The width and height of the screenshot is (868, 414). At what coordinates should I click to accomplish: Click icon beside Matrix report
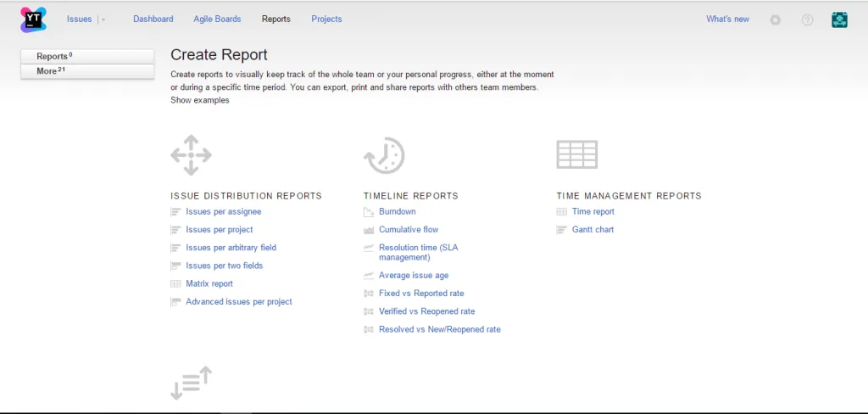175,283
